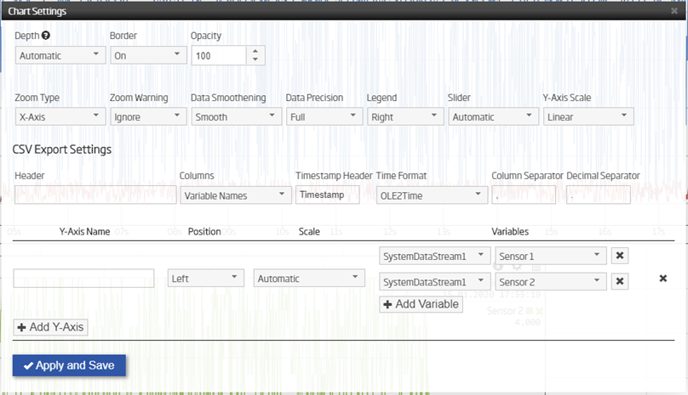Expand the Zoom Type X-Axis dropdown
This screenshot has width=688, height=395.
coord(61,117)
